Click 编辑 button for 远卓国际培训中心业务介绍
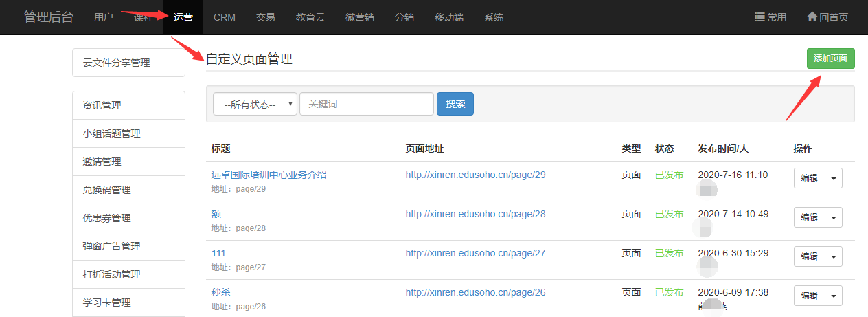This screenshot has height=317, width=868. tap(809, 178)
